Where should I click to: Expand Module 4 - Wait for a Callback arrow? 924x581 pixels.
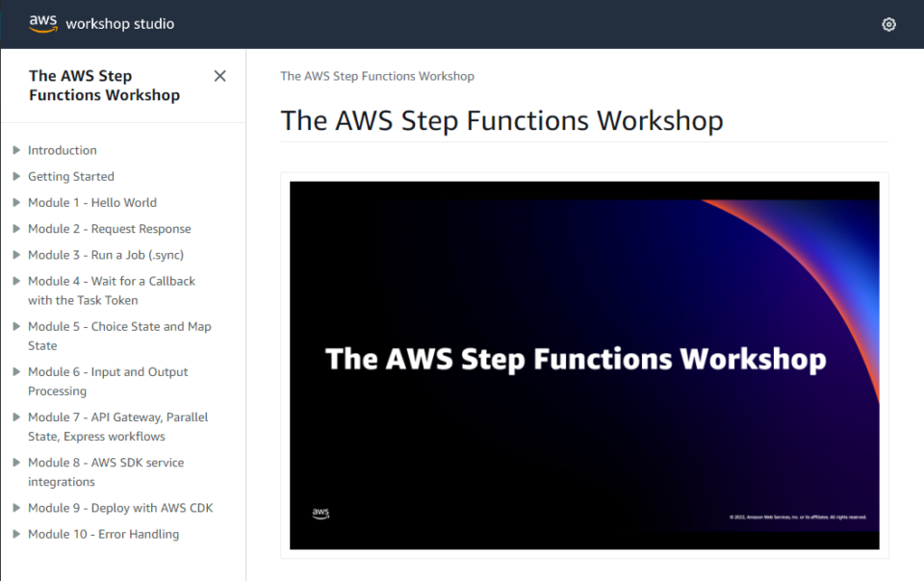pos(16,281)
